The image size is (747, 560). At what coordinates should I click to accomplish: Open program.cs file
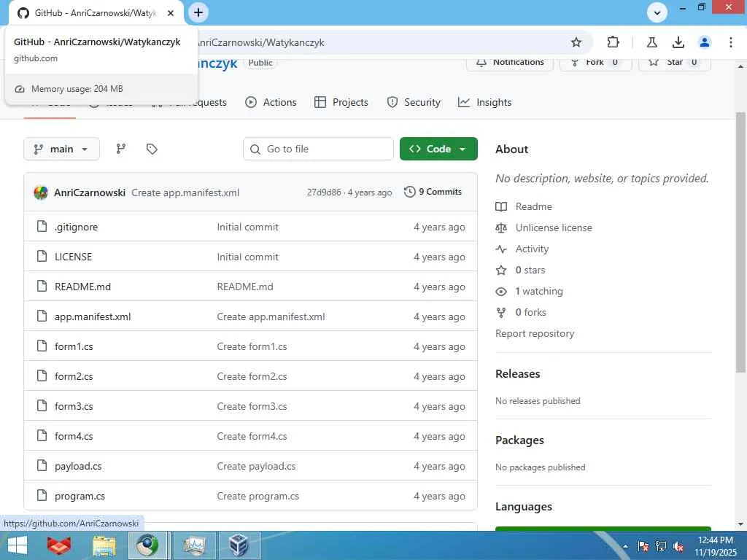pyautogui.click(x=80, y=496)
